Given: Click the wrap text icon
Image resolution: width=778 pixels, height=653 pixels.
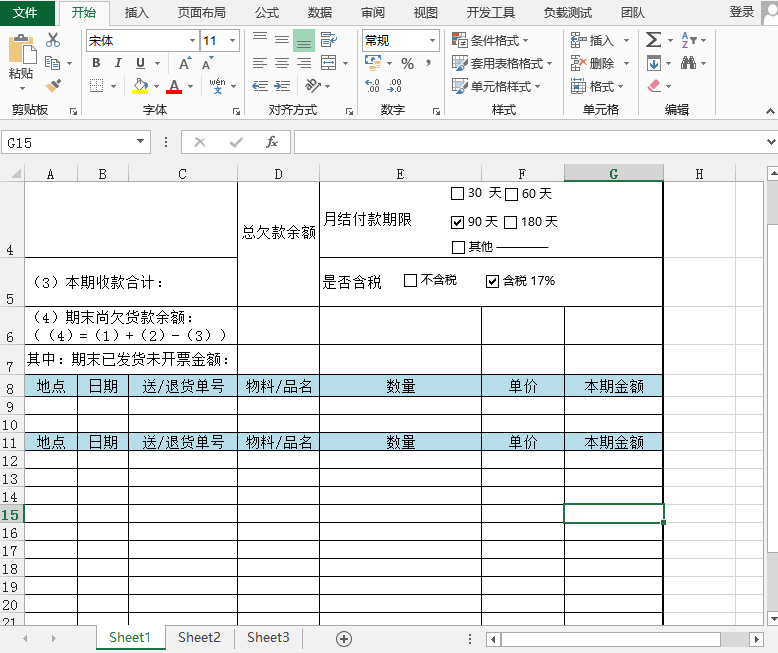Looking at the screenshot, I should tap(328, 40).
